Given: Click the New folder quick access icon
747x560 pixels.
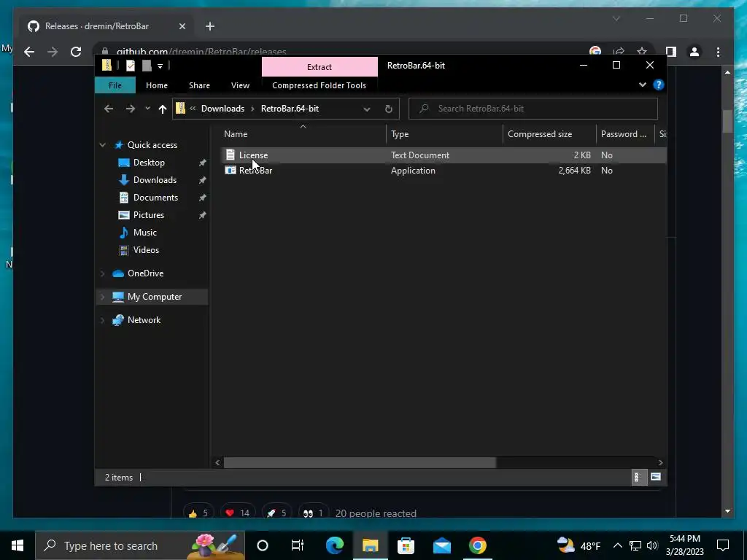Looking at the screenshot, I should point(147,66).
